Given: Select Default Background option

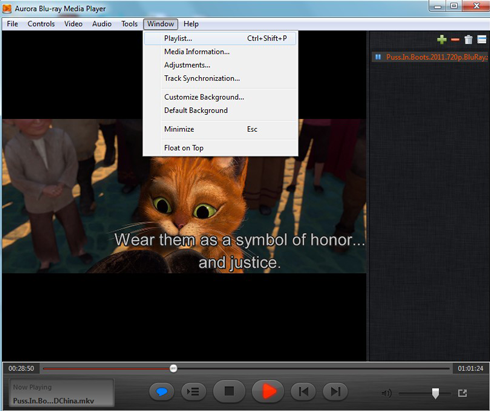Looking at the screenshot, I should [220, 110].
